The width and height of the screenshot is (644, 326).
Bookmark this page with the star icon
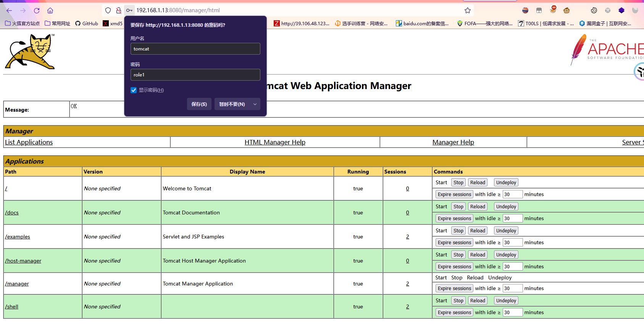click(468, 10)
